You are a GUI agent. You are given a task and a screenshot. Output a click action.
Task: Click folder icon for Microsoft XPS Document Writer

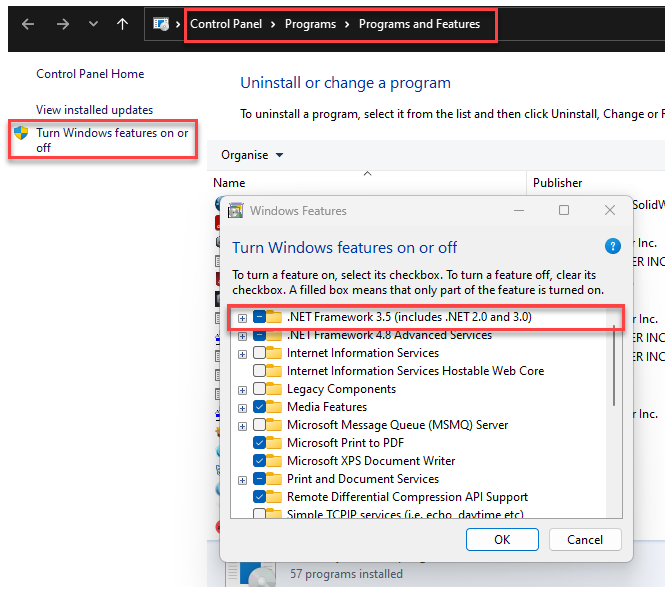[x=274, y=461]
